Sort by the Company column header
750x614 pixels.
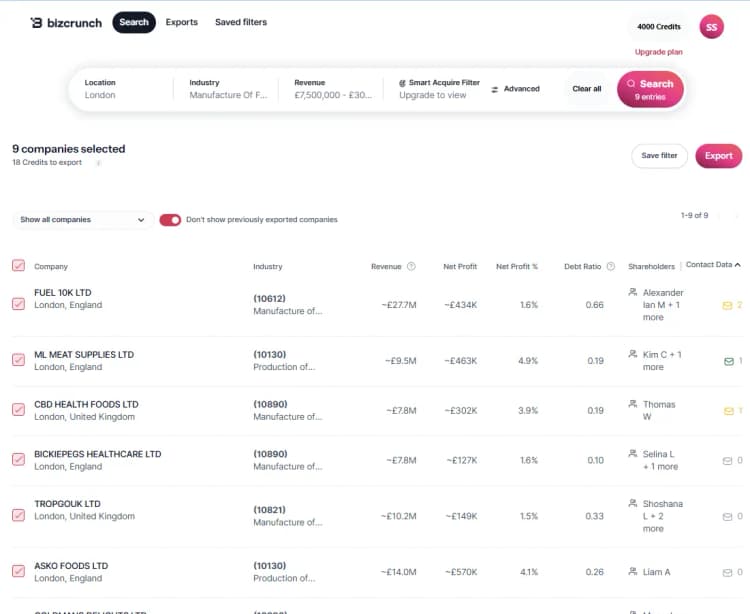51,267
